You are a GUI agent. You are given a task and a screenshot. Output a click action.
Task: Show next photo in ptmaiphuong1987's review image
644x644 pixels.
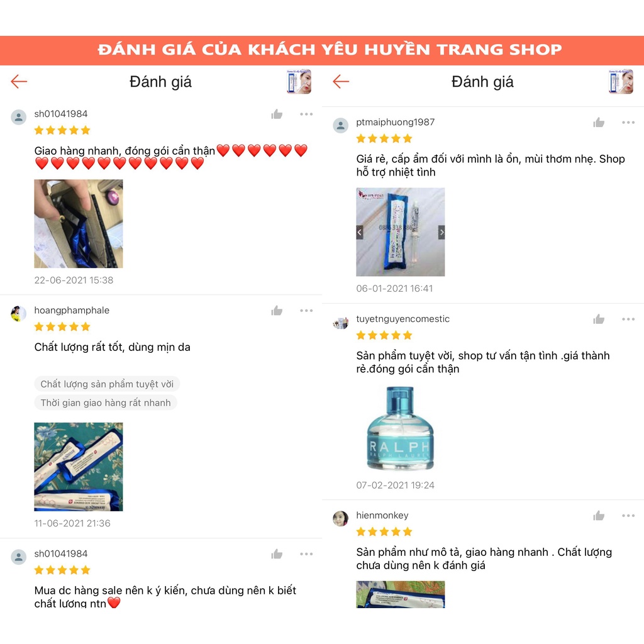point(441,233)
